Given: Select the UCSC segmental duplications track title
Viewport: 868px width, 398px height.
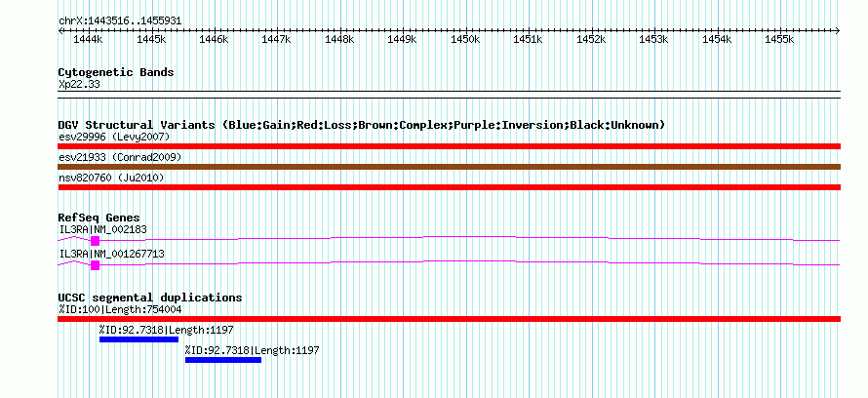Looking at the screenshot, I should 150,298.
